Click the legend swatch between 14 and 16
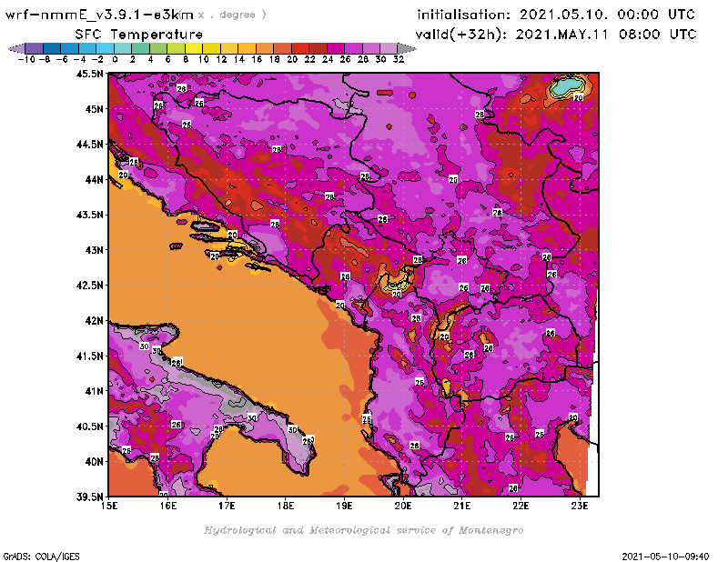This screenshot has height=562, width=728. pyautogui.click(x=247, y=48)
